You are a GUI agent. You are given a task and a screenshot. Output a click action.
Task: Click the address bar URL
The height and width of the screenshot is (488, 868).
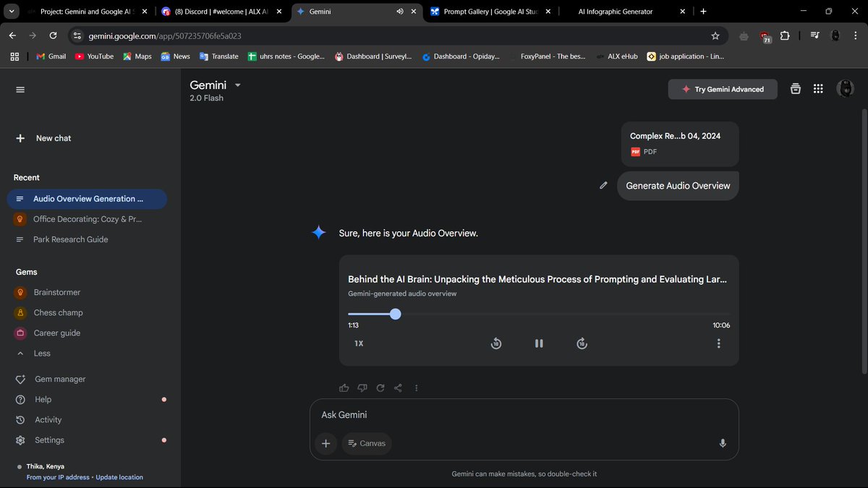coord(165,35)
